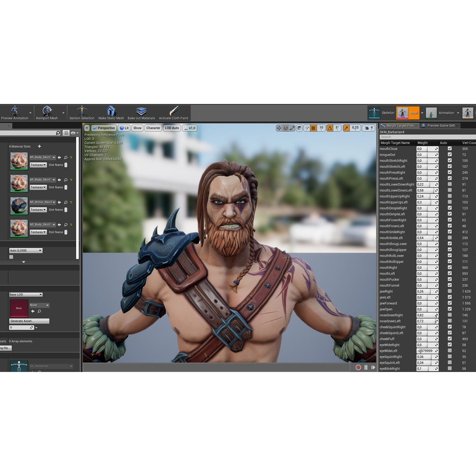Click the morph target Search field

pyautogui.click(x=428, y=137)
